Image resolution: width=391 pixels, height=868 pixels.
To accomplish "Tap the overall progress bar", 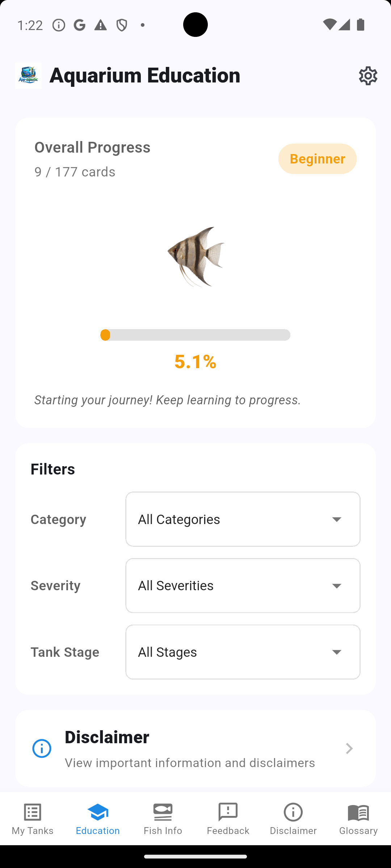I will 195,335.
